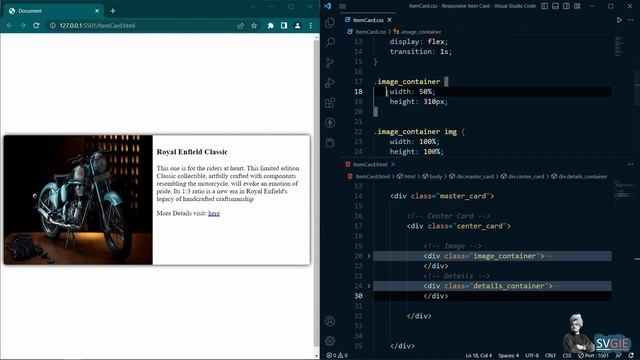Click the Live Server Port: 5501 button

pos(593,356)
